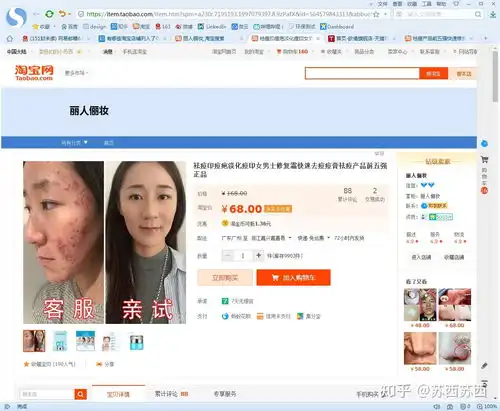Click the Taobao.com logo
This screenshot has width=500, height=411.
[x=34, y=73]
